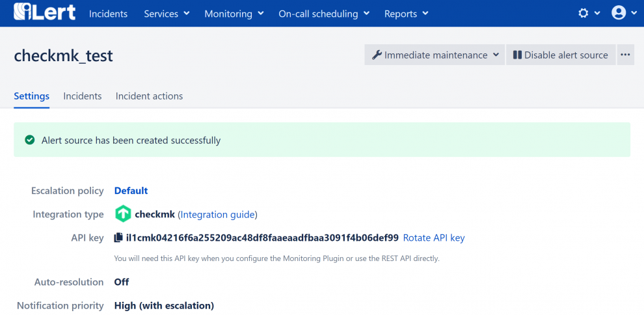
Task: Switch to the Settings tab
Action: tap(32, 96)
